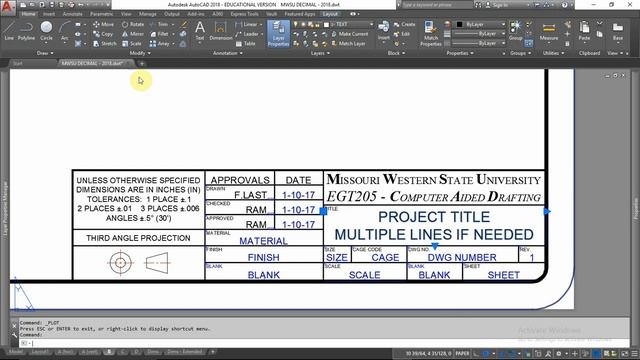Viewport: 640px width, 360px height.
Task: Add new drawing tab with plus
Action: (x=142, y=64)
